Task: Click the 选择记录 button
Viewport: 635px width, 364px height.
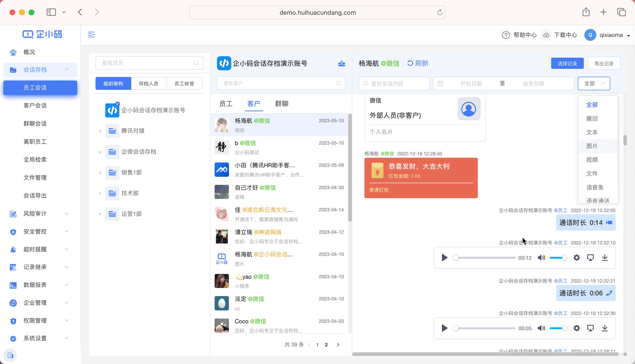Action: tap(567, 64)
